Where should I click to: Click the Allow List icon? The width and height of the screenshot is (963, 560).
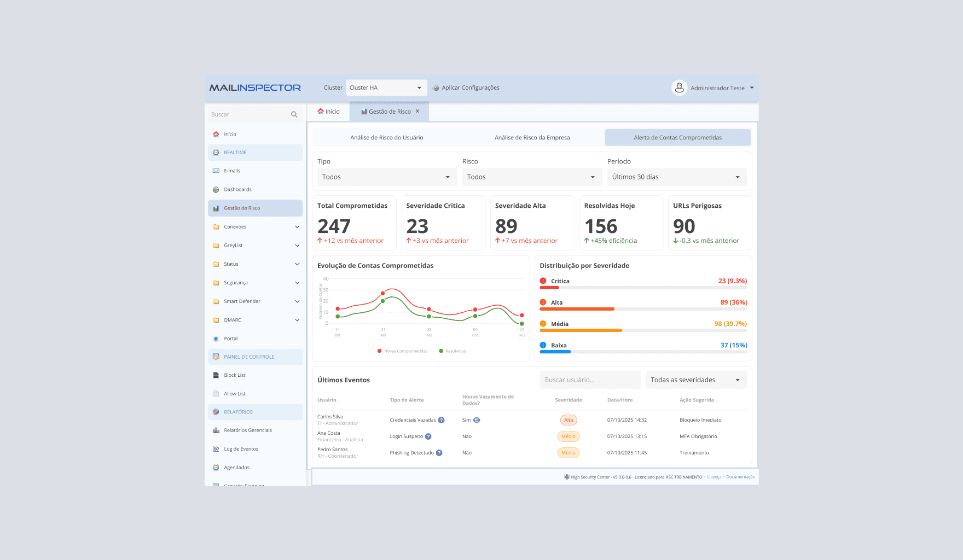click(x=216, y=394)
